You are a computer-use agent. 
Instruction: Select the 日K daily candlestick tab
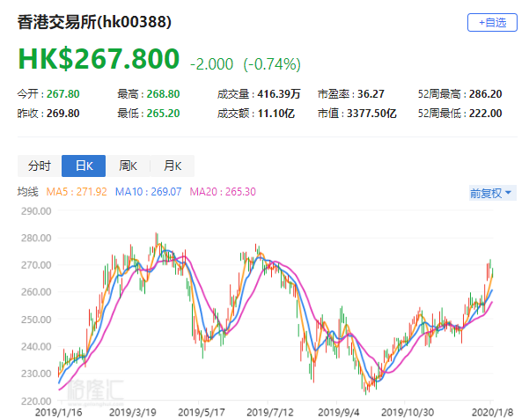tap(84, 166)
